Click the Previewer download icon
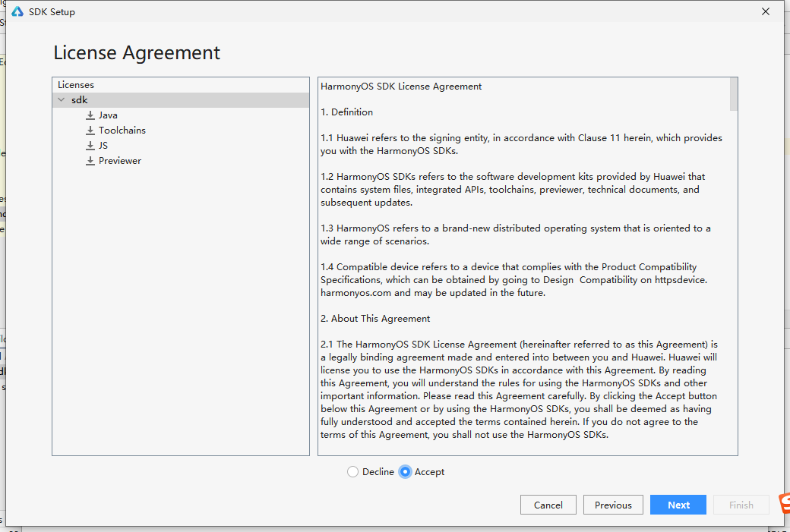This screenshot has width=790, height=532. point(90,161)
